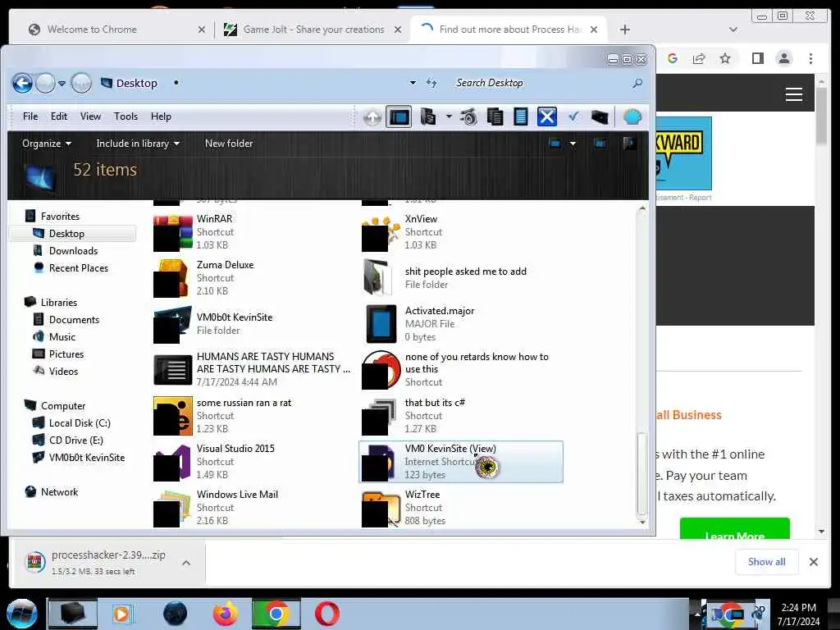This screenshot has height=630, width=840.
Task: Click Show all downloads button
Action: tap(767, 562)
